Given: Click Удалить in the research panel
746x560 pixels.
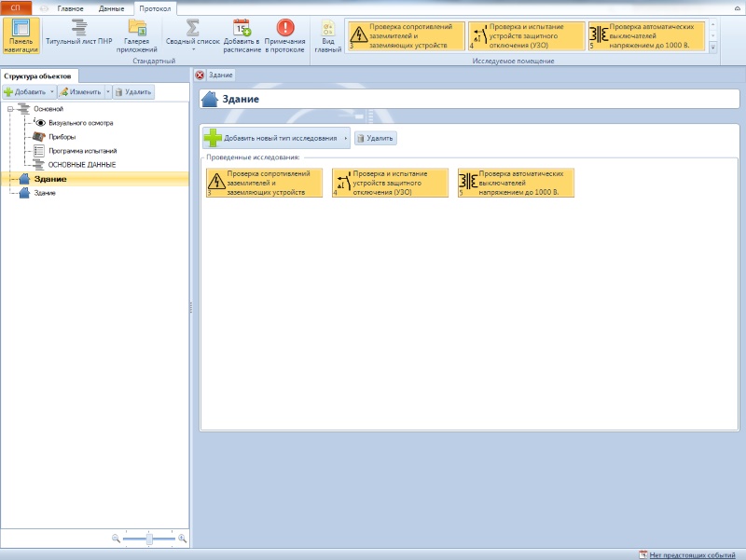Looking at the screenshot, I should click(x=376, y=138).
